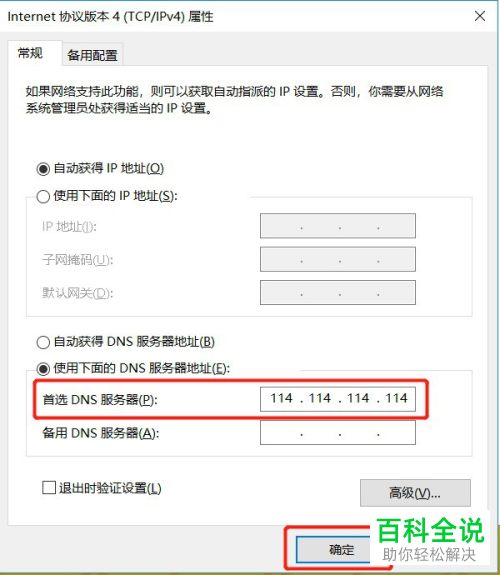
Task: Focus first octet of 备用 DNS 服务器 field
Action: coord(281,433)
